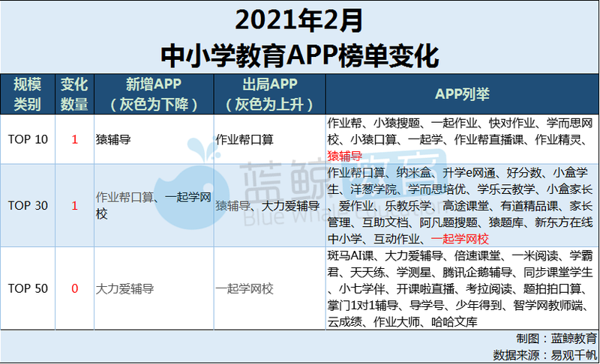Click the 制图：蓝鲸教育 credit text
This screenshot has width=600, height=364.
coord(556,339)
